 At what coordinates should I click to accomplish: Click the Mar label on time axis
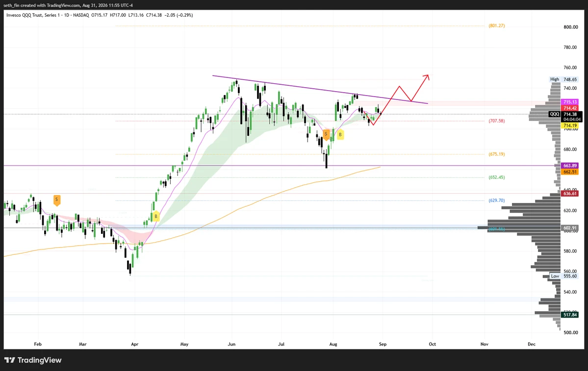tap(83, 344)
